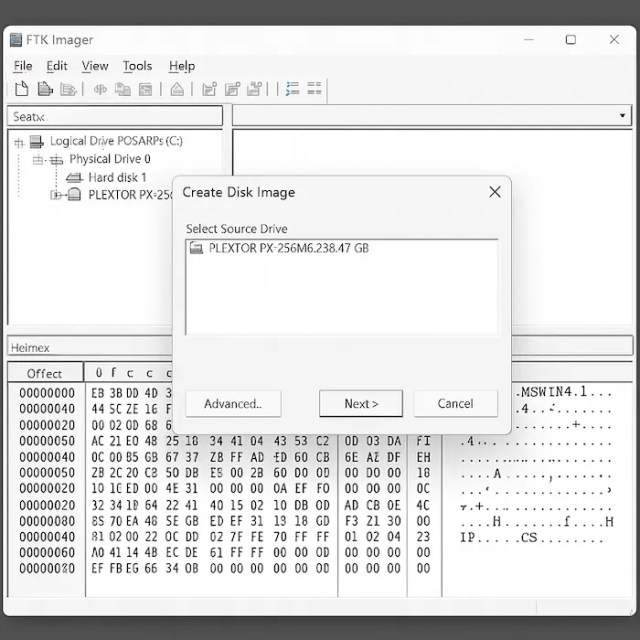Click offset 00000080 in hex view
The height and width of the screenshot is (640, 640).
(47, 521)
